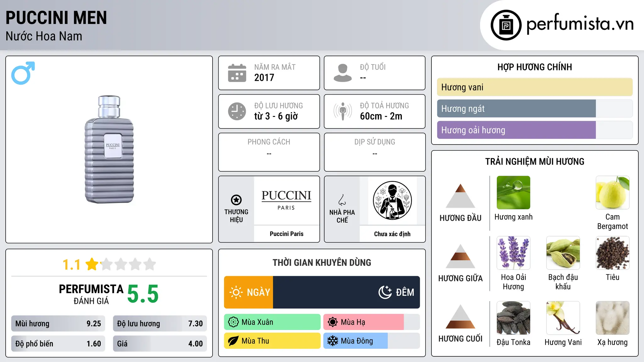
Task: Open the Puccini Paris brand logo
Action: (286, 200)
